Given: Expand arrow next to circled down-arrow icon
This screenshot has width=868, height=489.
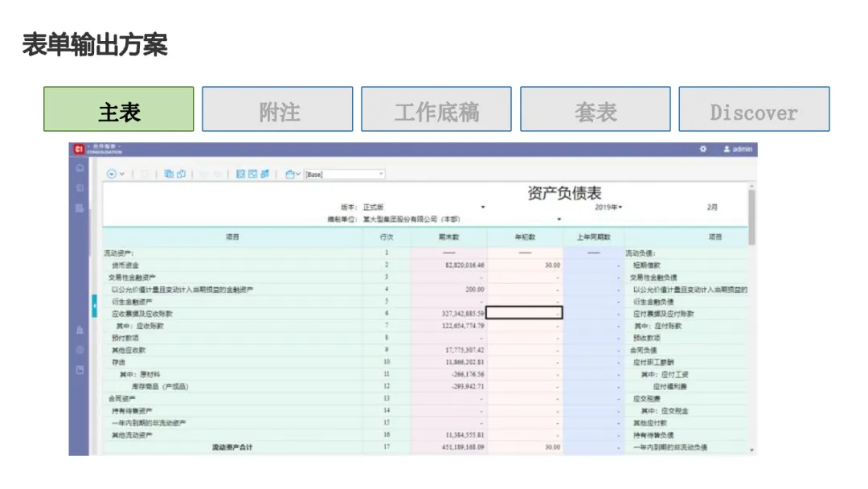Looking at the screenshot, I should coord(122,174).
